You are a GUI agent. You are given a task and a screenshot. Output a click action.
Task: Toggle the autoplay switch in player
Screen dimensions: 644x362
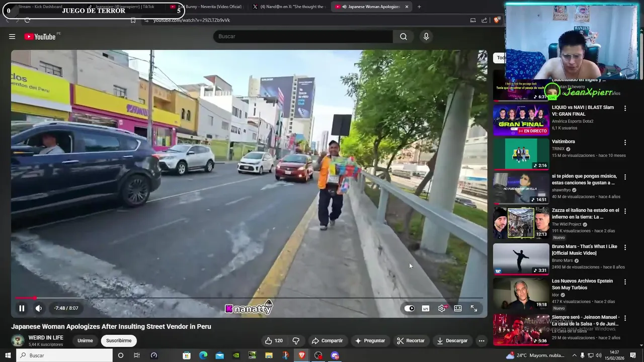click(410, 308)
